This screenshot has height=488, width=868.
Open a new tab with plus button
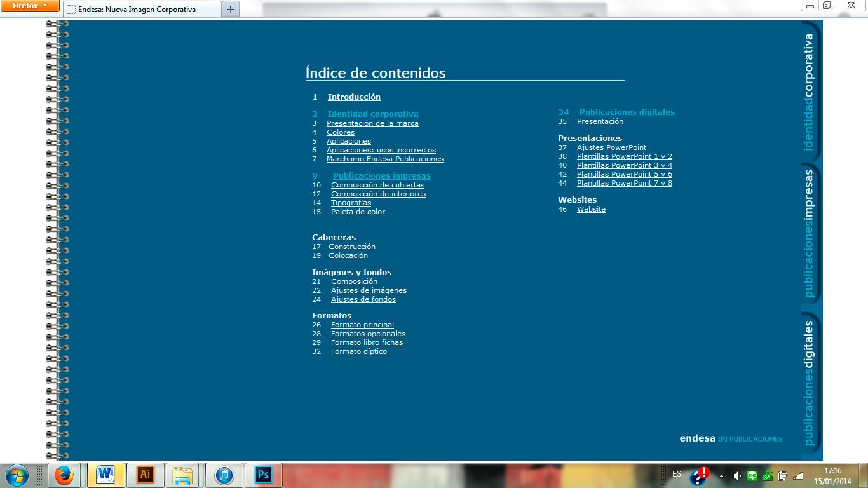pos(230,10)
